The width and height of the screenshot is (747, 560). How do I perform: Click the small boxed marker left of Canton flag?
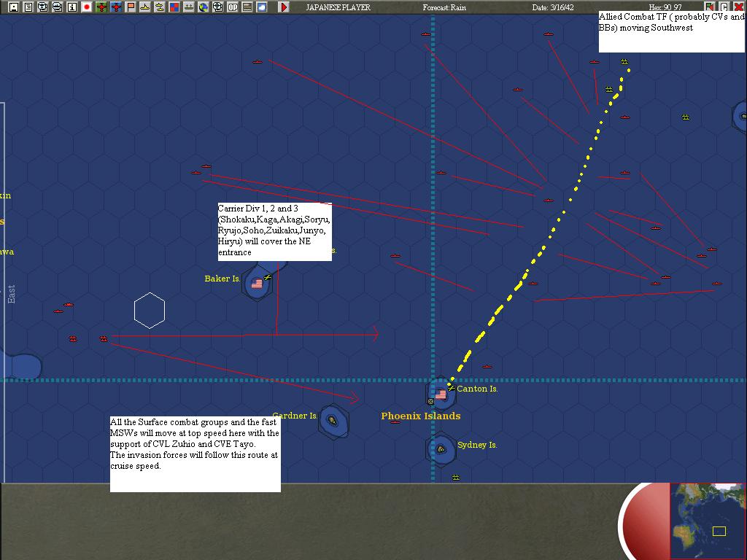pyautogui.click(x=430, y=402)
